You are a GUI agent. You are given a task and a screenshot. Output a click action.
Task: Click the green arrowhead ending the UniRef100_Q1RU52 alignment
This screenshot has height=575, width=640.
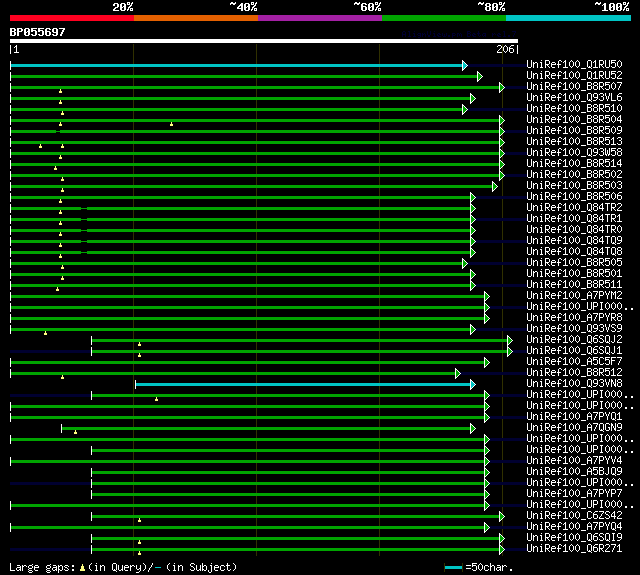[480, 76]
